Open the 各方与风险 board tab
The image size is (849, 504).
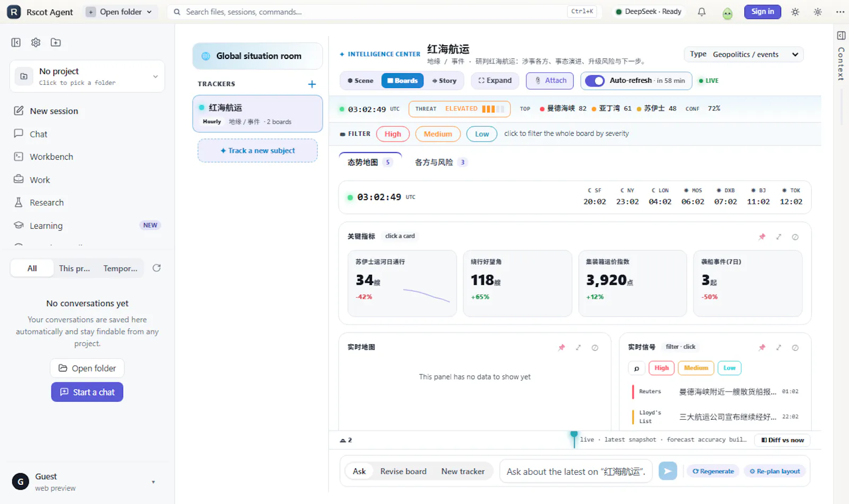point(440,162)
